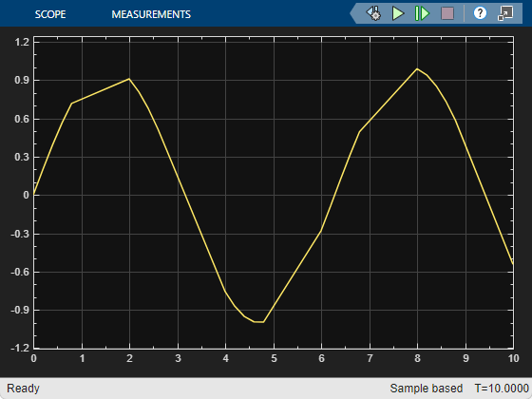Stop the simulation with the stop button

[x=447, y=13]
